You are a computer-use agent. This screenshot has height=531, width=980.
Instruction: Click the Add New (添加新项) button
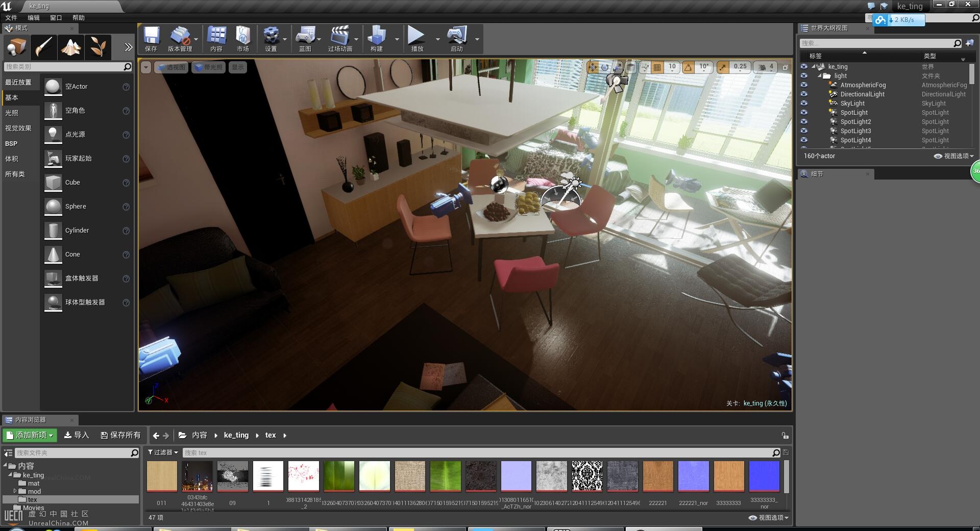click(x=30, y=435)
